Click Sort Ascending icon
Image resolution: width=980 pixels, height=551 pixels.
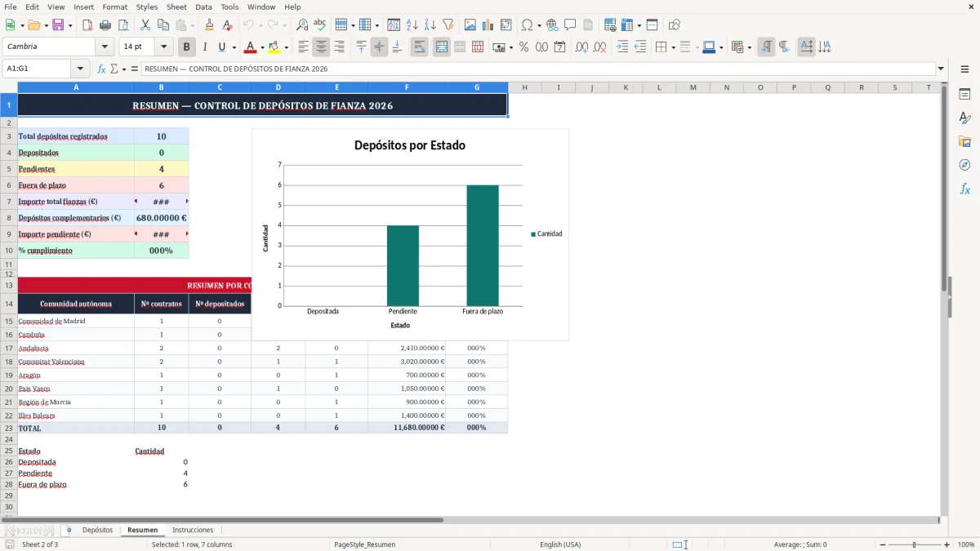tap(412, 25)
